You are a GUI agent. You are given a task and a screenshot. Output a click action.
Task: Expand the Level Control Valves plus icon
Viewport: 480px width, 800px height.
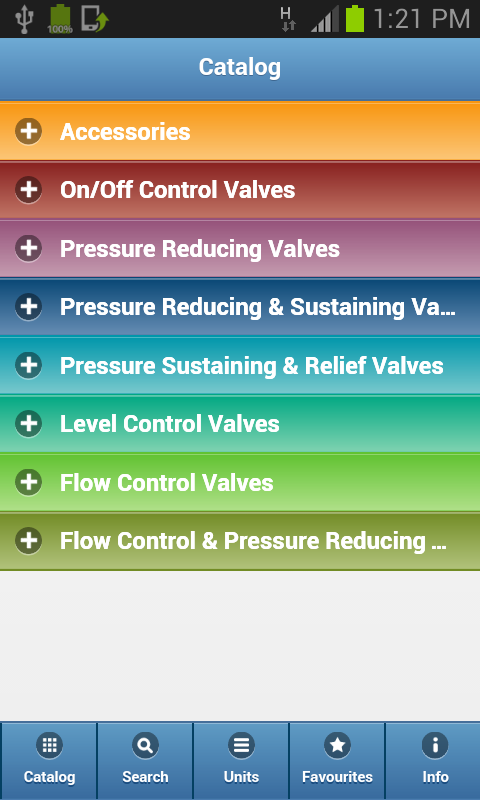(28, 423)
